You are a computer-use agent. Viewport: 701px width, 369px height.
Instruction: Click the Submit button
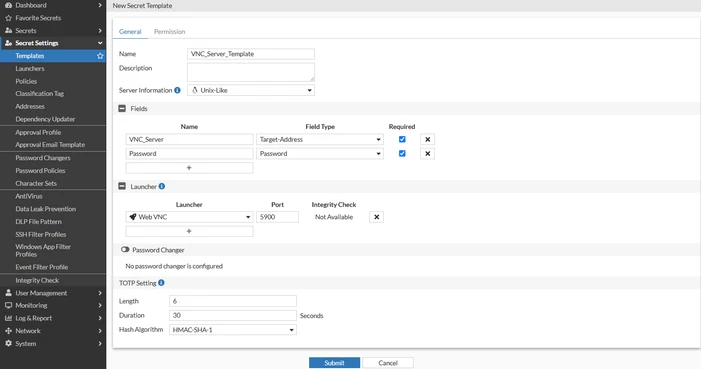[x=334, y=363]
